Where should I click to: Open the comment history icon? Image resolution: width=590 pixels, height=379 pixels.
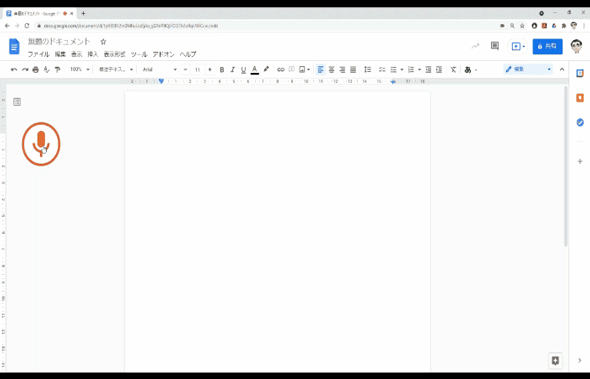(x=495, y=46)
